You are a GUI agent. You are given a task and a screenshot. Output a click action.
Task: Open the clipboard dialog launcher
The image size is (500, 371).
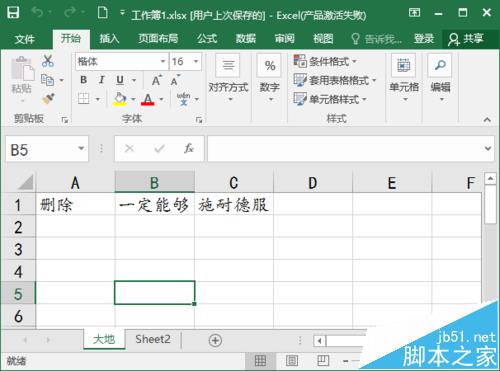(x=65, y=120)
